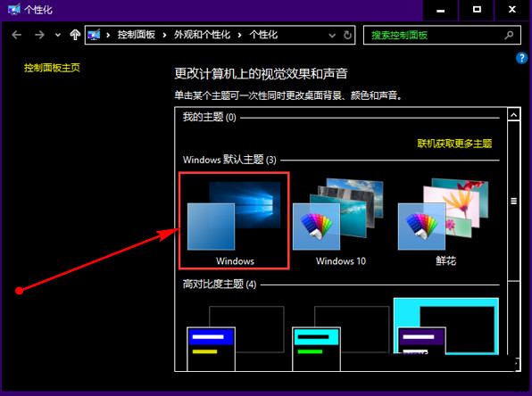The width and height of the screenshot is (532, 396).
Task: Open help with the question mark icon
Action: click(521, 58)
